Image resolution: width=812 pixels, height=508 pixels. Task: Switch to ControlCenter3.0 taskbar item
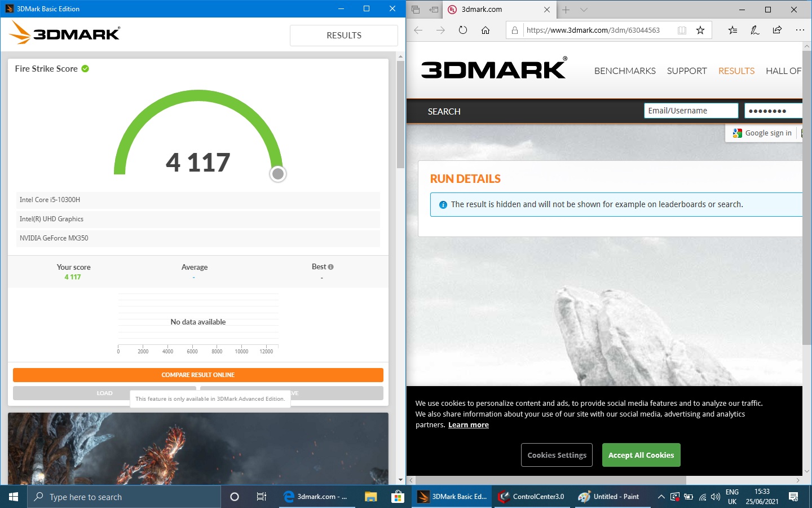532,497
